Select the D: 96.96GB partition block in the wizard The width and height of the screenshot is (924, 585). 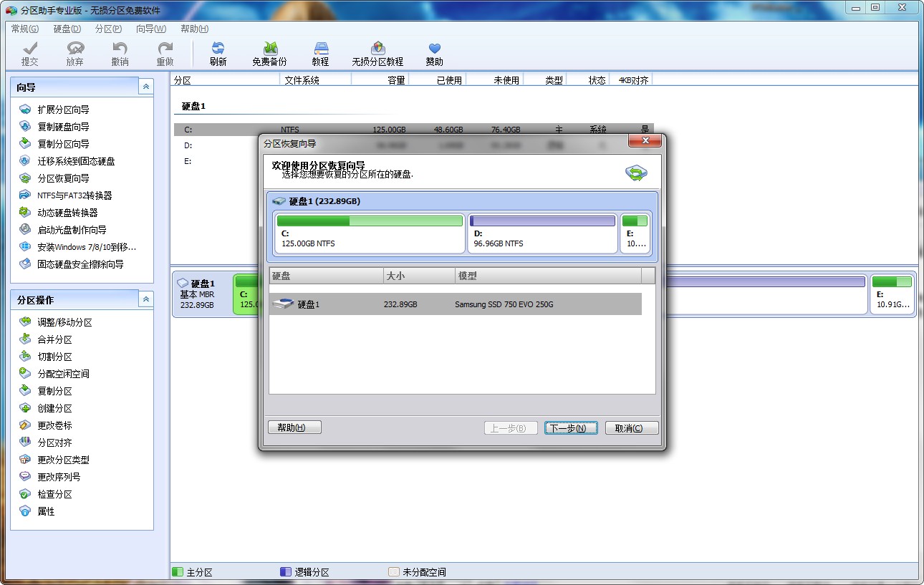click(542, 233)
